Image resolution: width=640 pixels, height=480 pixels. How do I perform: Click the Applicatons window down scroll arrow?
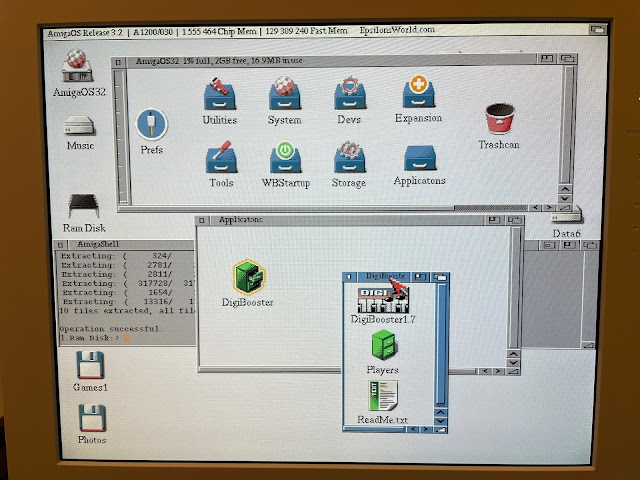point(513,363)
